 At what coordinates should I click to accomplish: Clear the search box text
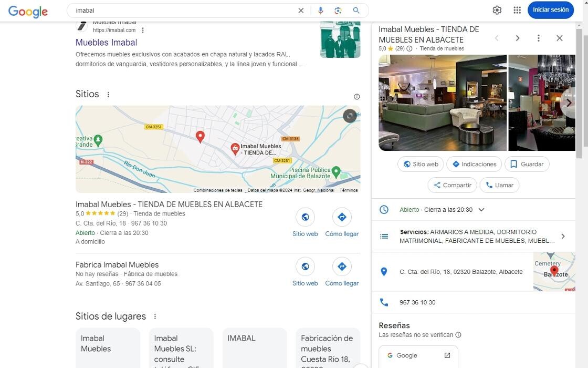301,11
